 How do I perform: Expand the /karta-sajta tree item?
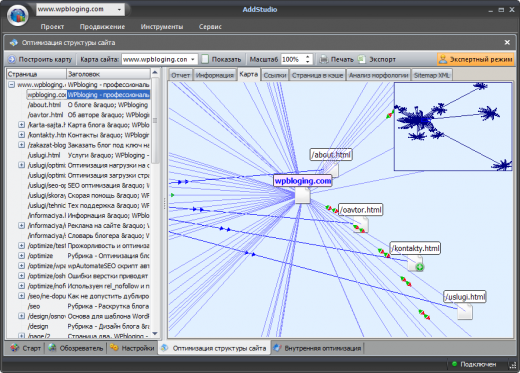[x=21, y=125]
